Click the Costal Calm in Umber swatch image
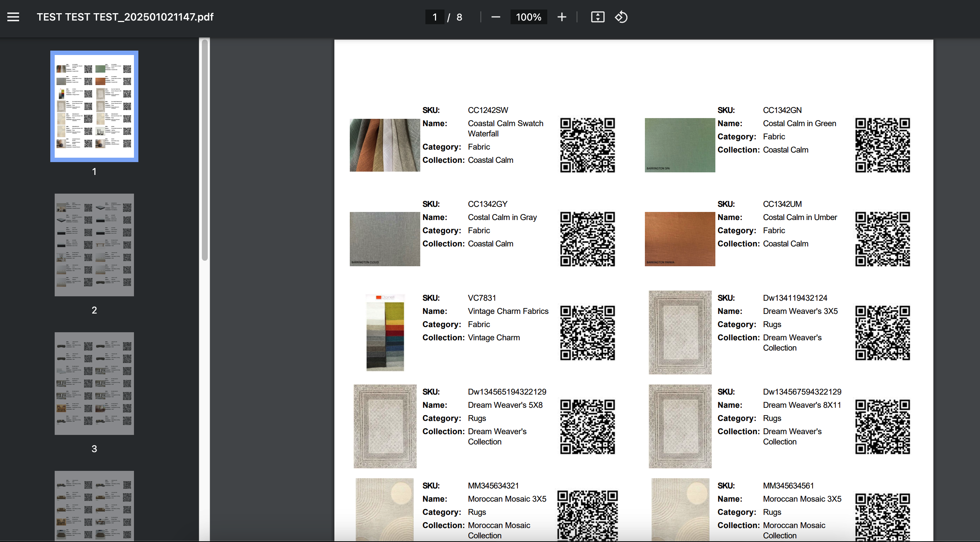 pos(680,239)
